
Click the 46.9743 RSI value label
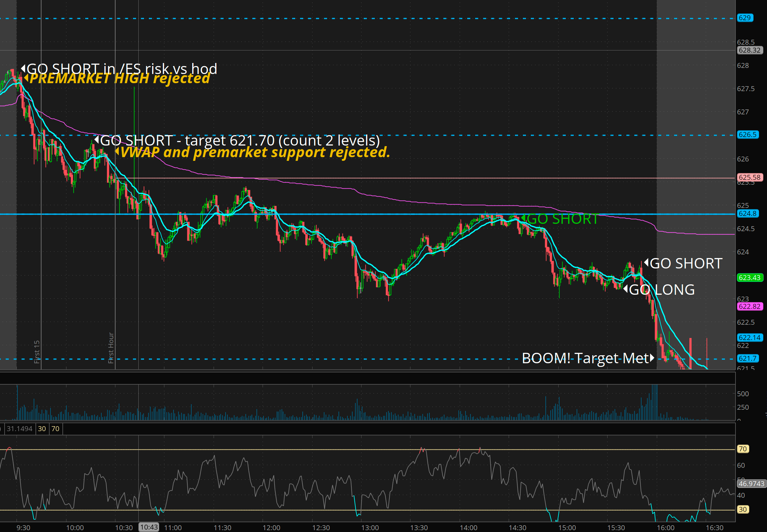click(x=751, y=484)
